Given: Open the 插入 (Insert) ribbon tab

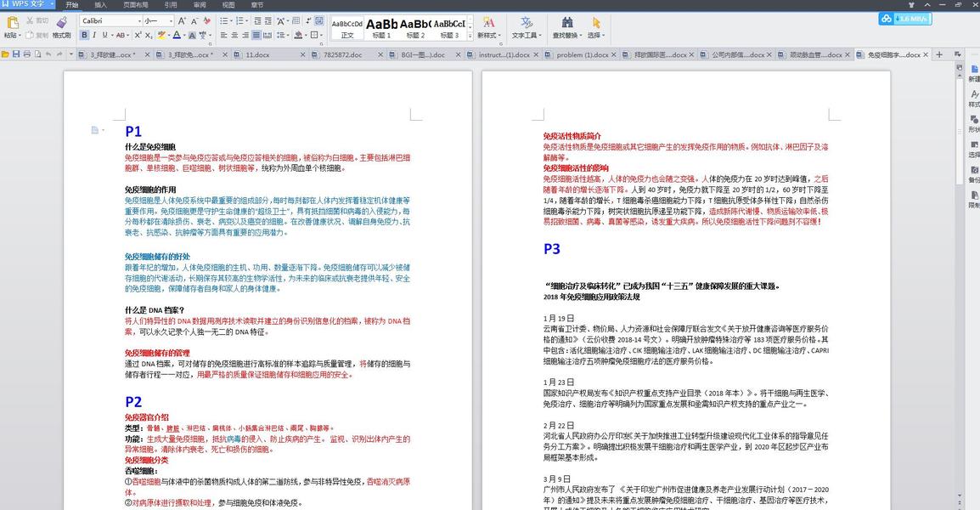Looking at the screenshot, I should (100, 4).
